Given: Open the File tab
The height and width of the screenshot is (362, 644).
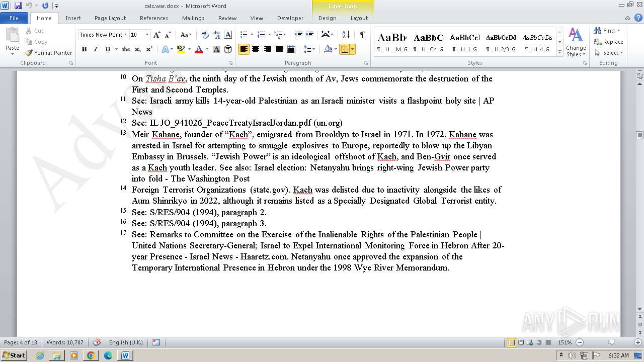Looking at the screenshot, I should click(x=14, y=18).
